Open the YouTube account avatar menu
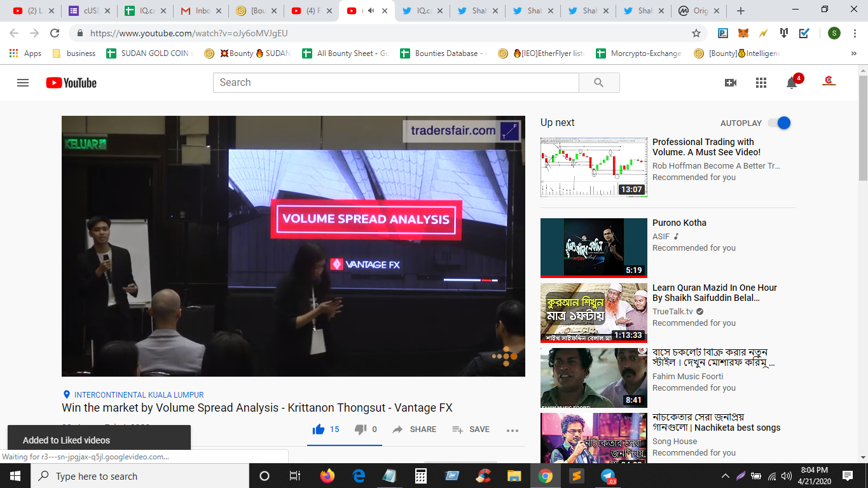868x488 pixels. (829, 81)
